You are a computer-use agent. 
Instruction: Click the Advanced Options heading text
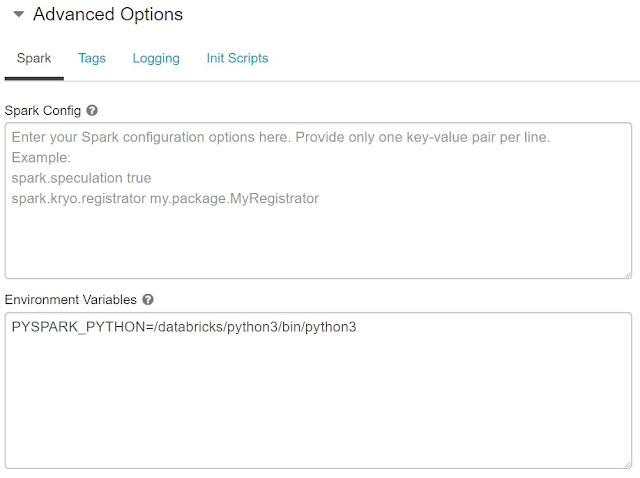click(108, 15)
